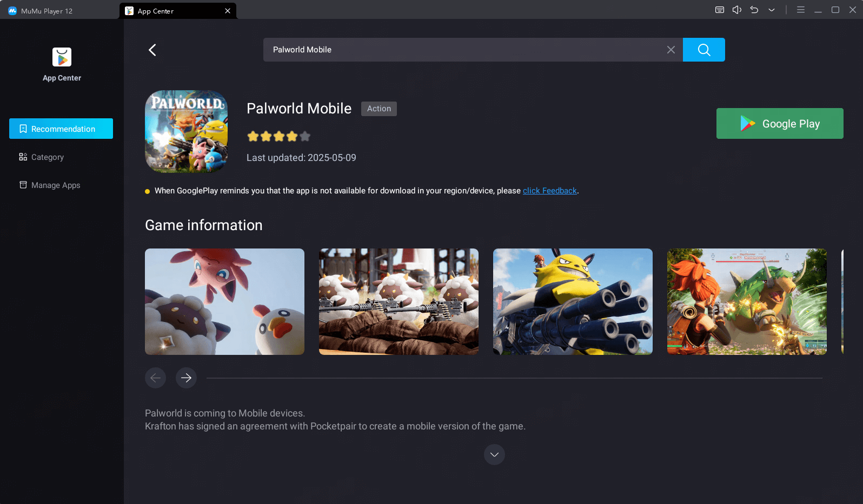Open the sheep with machine guns screenshot
Viewport: 863px width, 504px height.
399,301
